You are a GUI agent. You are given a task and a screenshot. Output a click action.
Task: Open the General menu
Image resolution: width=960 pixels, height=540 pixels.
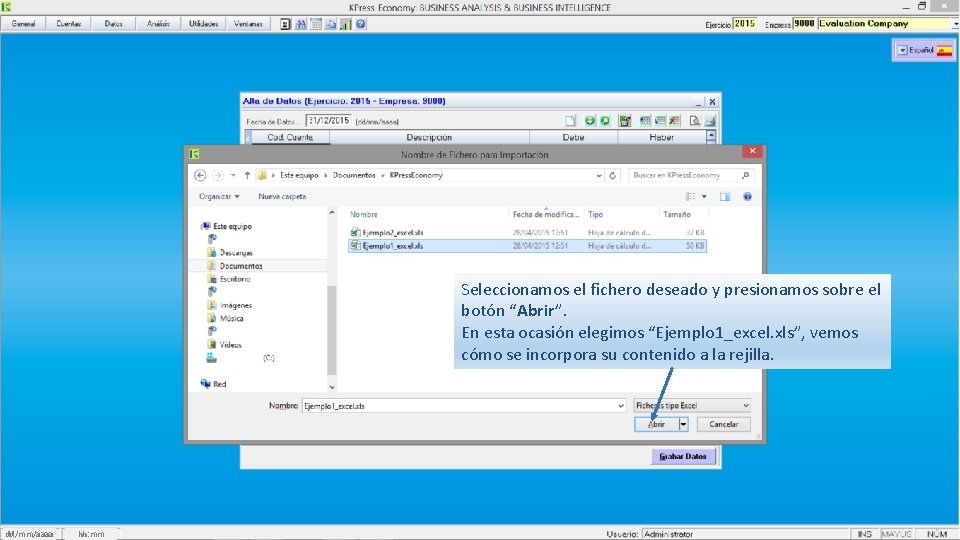(23, 24)
